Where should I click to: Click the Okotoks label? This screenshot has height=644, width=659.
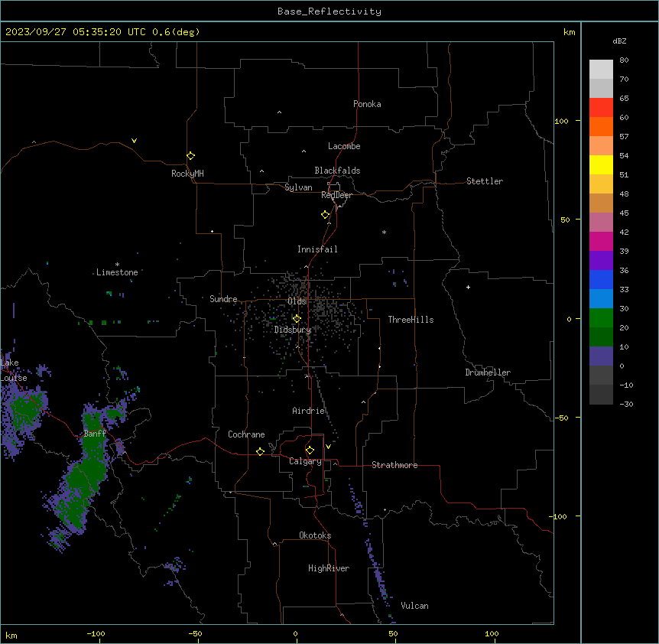pyautogui.click(x=315, y=535)
